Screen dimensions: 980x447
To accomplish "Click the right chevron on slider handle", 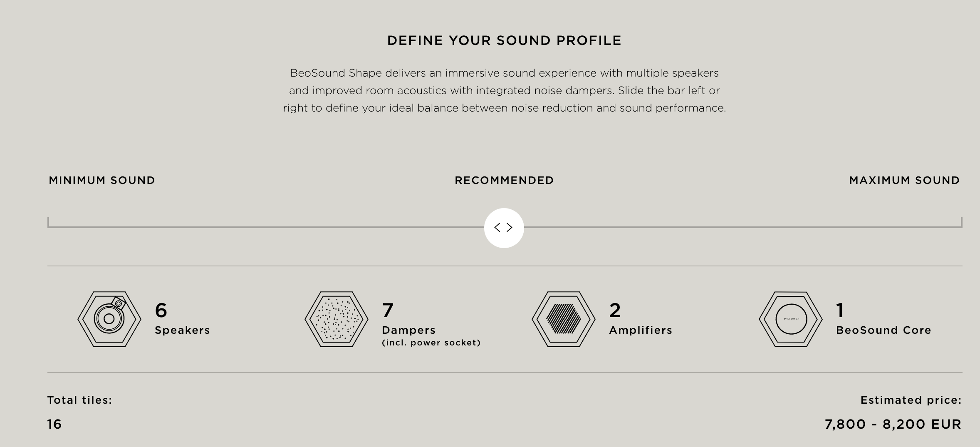I will 510,228.
